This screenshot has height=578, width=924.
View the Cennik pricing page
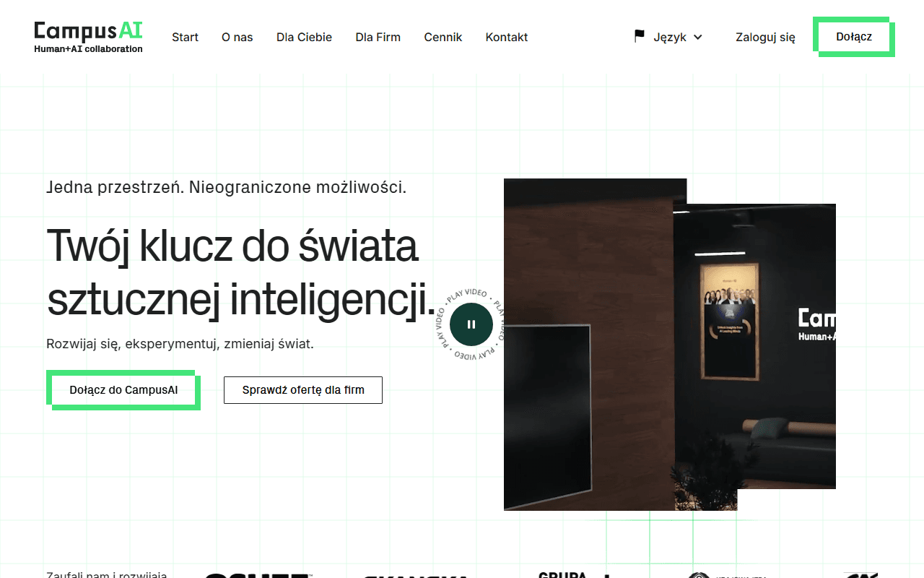coord(443,37)
